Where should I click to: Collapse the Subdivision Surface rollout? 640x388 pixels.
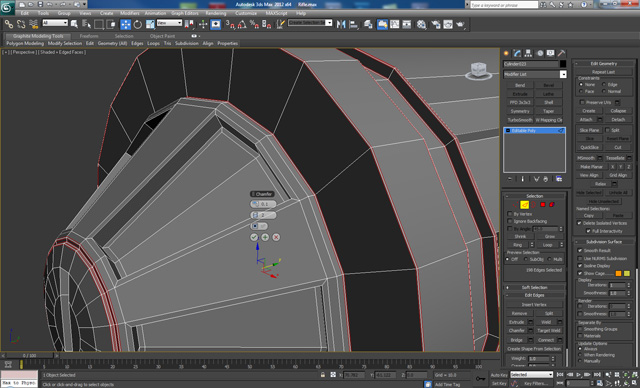(604, 242)
